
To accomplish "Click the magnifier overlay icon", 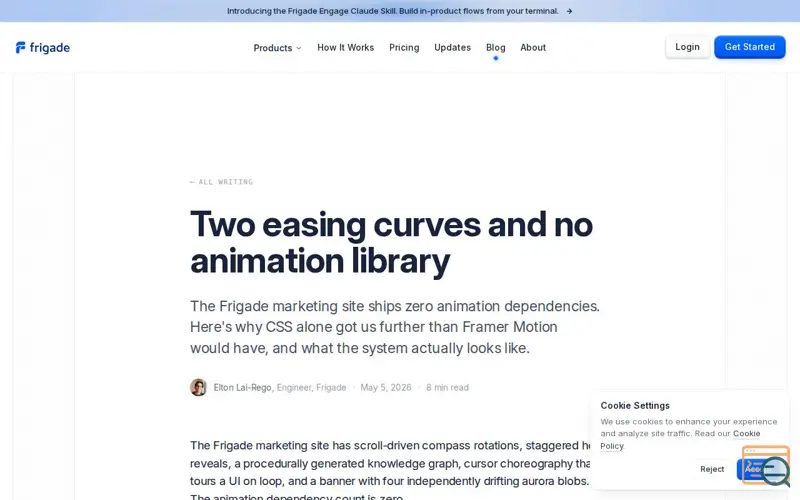I will 774,471.
